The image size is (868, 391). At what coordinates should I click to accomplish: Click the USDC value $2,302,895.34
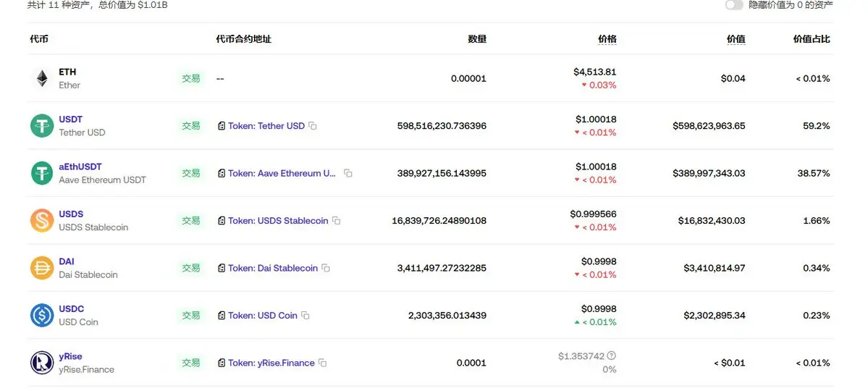pyautogui.click(x=715, y=315)
